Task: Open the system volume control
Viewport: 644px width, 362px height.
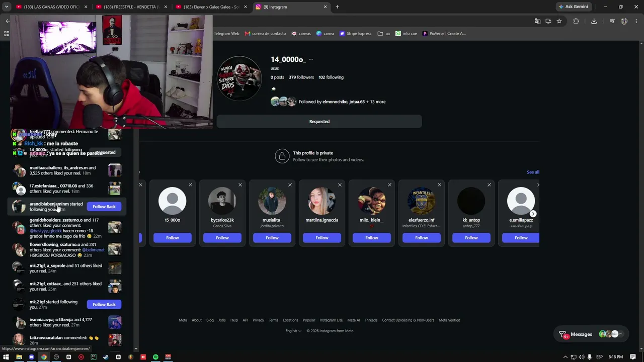Action: [582, 357]
